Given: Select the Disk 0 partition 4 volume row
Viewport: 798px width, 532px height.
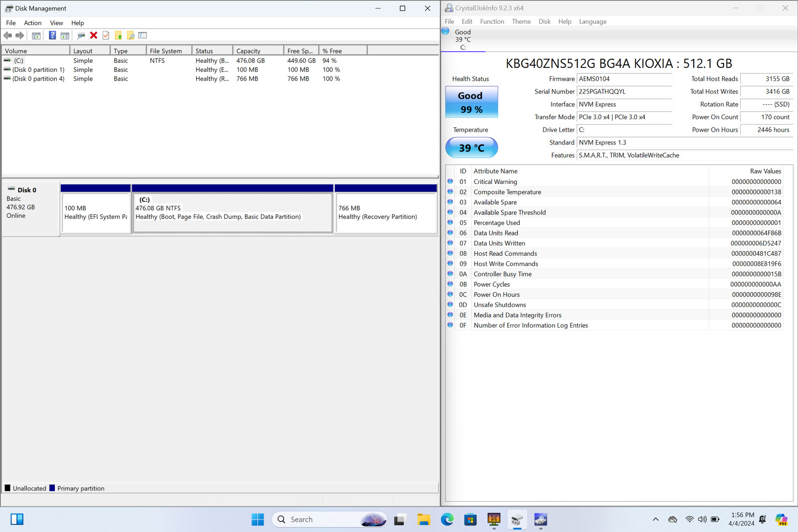Looking at the screenshot, I should pyautogui.click(x=38, y=79).
